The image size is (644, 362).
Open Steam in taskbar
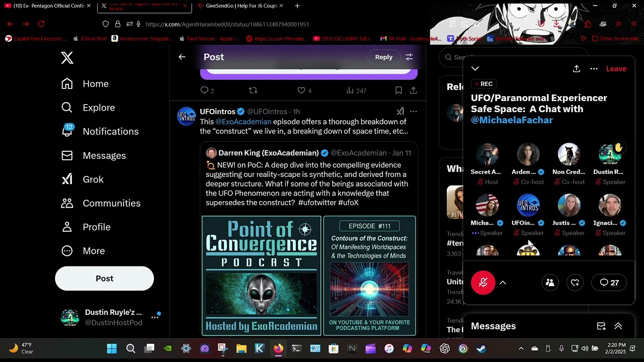pyautogui.click(x=481, y=348)
